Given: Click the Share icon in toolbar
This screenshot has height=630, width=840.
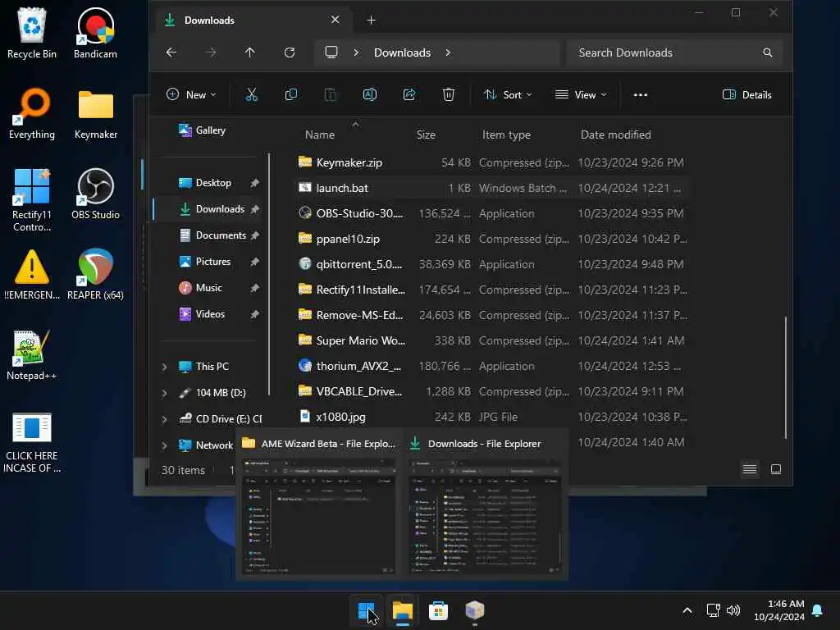Looking at the screenshot, I should click(x=409, y=95).
